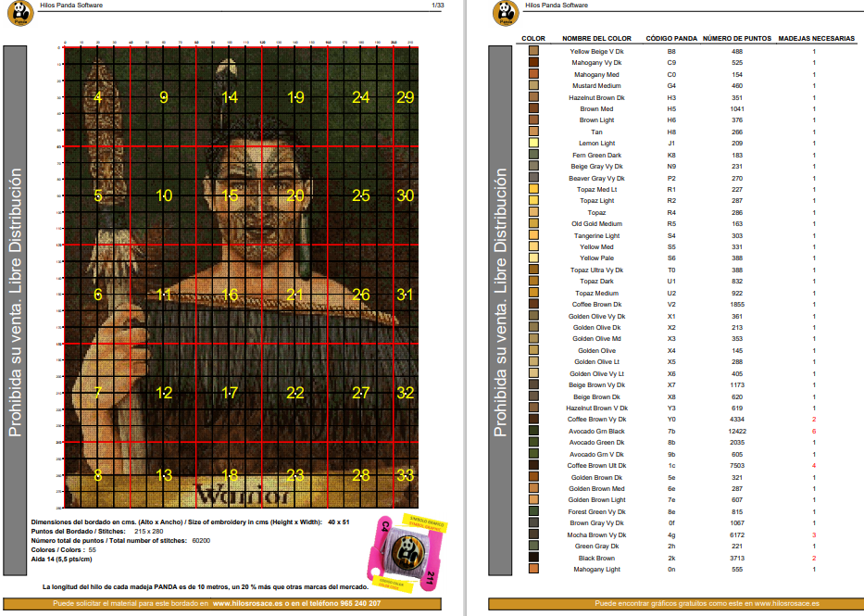Click the Coffee Brown Vy Dk color row
Screen dimensions: 864x616
[596, 420]
